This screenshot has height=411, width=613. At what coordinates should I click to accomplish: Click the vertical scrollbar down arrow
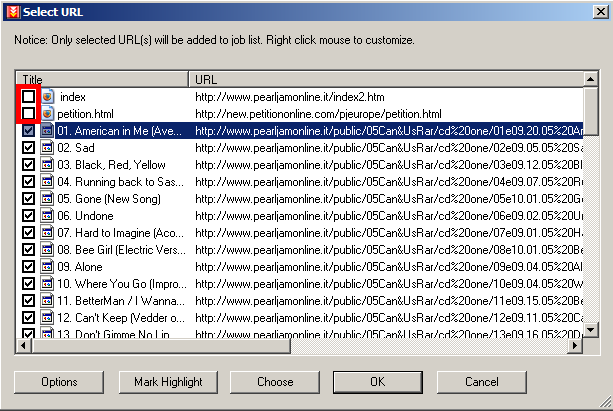(x=591, y=329)
